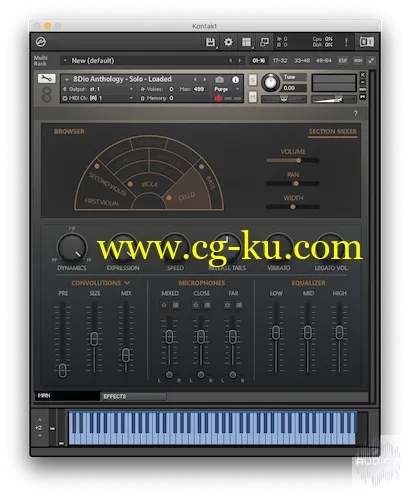Select the Second Violin section dot
Screen dimensions: 410x496
tap(97, 166)
